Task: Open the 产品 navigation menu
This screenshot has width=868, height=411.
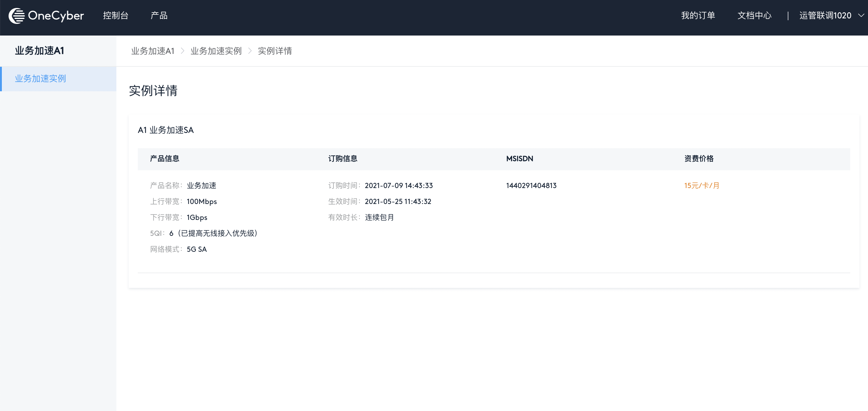Action: (x=159, y=16)
